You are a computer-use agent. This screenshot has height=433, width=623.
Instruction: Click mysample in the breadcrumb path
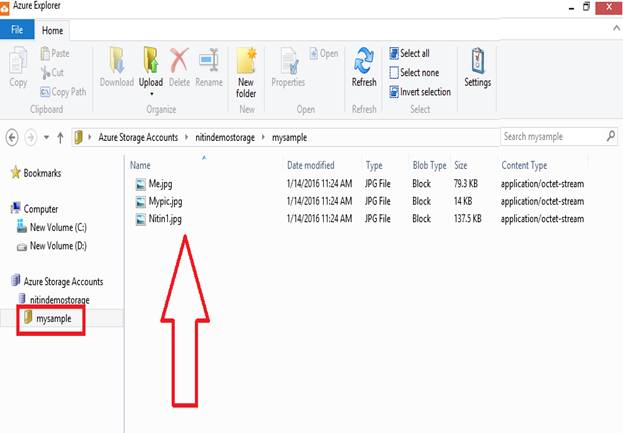pyautogui.click(x=289, y=138)
